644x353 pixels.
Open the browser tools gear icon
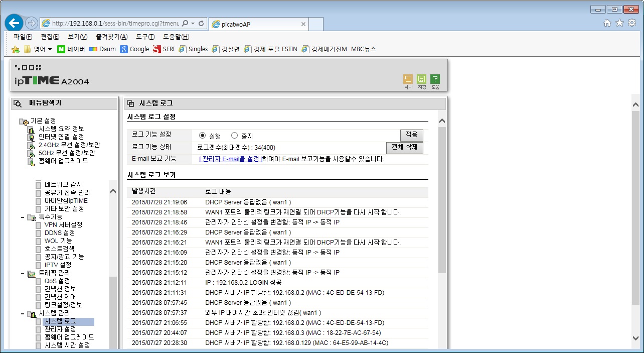632,23
